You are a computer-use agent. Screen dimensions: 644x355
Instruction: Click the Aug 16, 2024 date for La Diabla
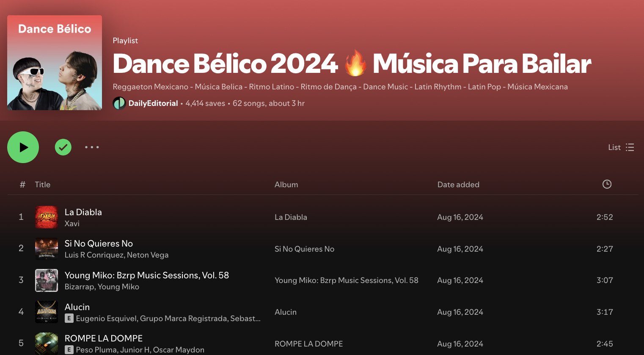click(460, 217)
